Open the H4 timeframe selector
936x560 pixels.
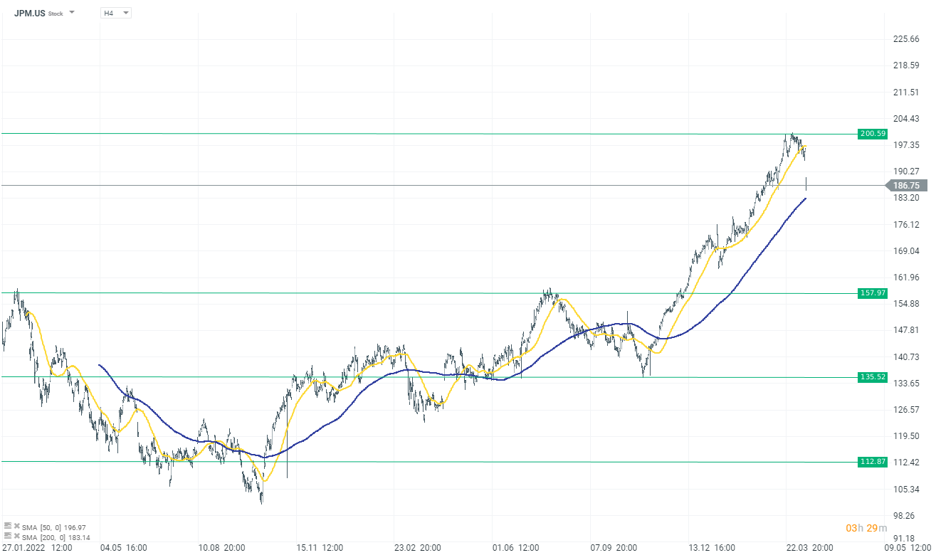(116, 13)
